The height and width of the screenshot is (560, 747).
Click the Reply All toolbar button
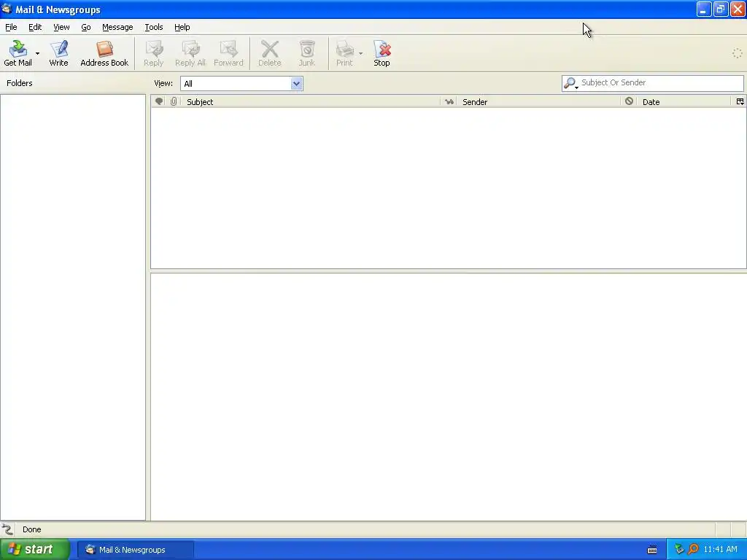click(190, 52)
